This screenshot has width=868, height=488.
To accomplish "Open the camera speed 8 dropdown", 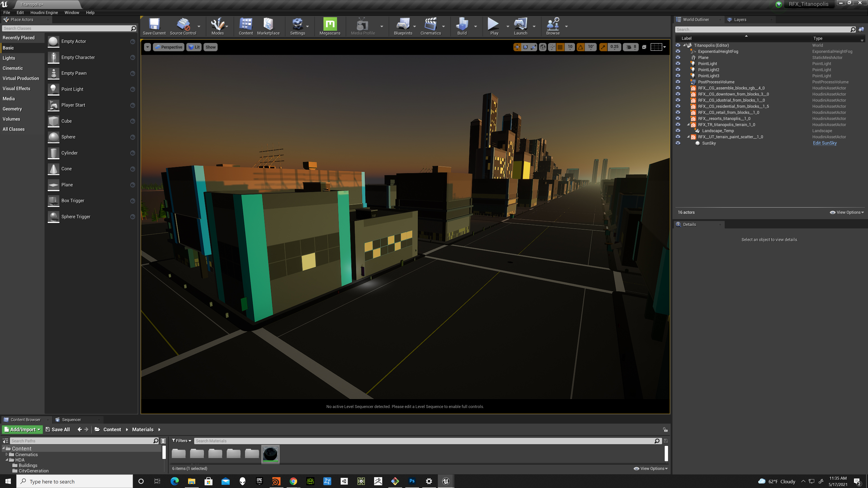I will (631, 47).
